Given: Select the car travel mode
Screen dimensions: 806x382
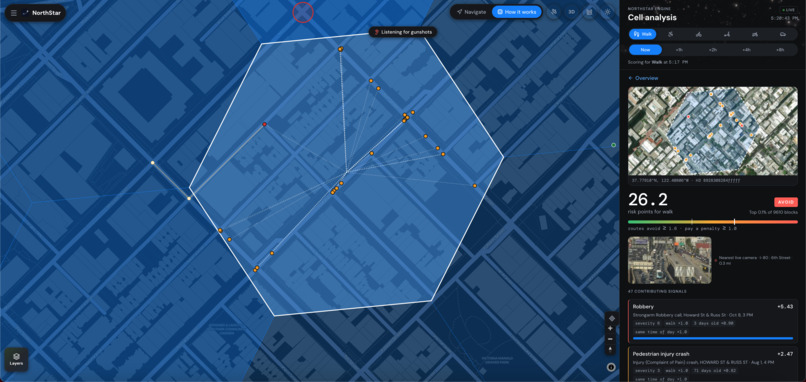Looking at the screenshot, I should tap(783, 34).
